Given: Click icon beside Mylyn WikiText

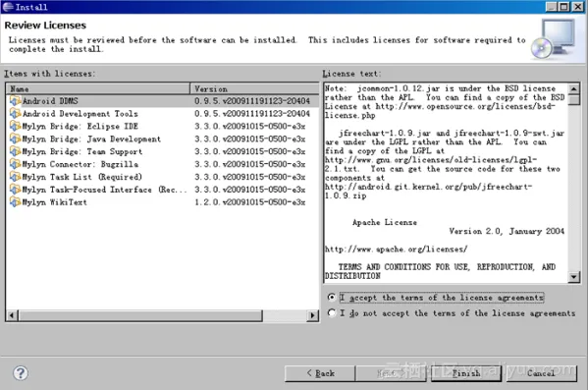Looking at the screenshot, I should (15, 202).
